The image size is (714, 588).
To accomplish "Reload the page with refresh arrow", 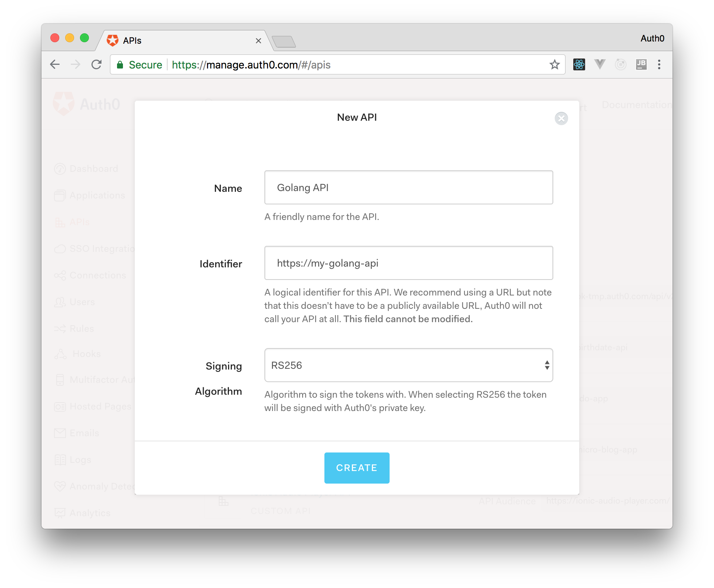I will (96, 64).
